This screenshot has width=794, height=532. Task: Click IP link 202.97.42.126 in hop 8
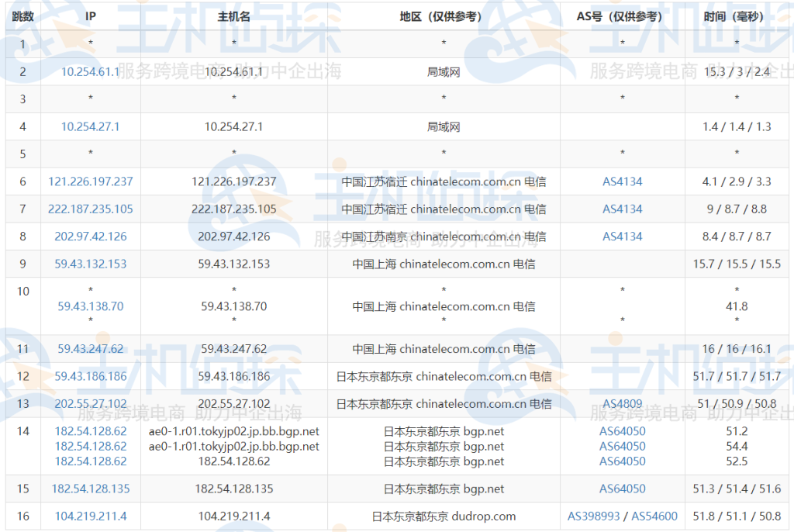click(x=91, y=237)
